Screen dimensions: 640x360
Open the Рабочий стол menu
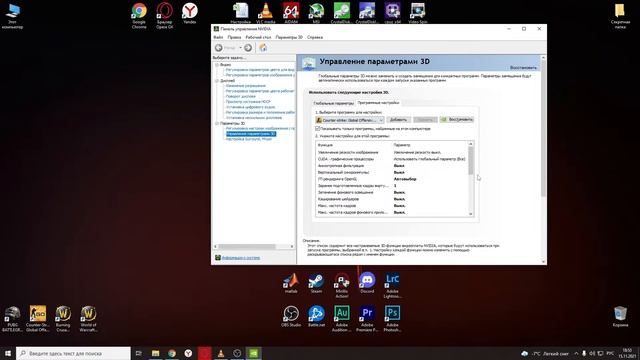coord(258,37)
